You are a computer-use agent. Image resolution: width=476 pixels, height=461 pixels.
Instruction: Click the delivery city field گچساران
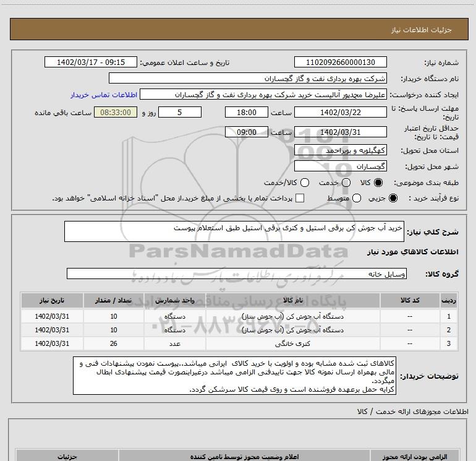pos(340,166)
